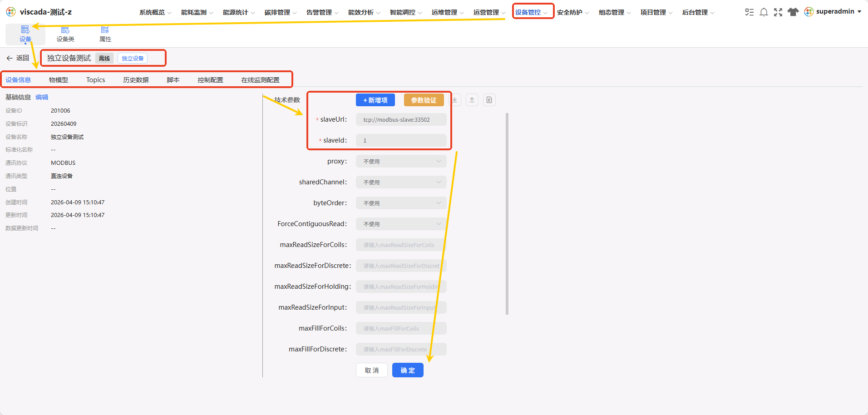This screenshot has height=415, width=868.
Task: Open the 运维管理 menu
Action: (x=448, y=12)
